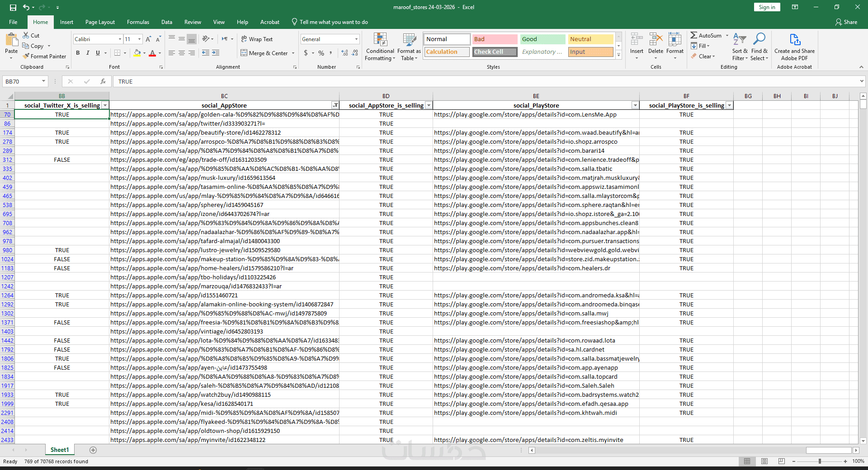Apply accounting dollar number format
868x470 pixels.
(x=306, y=53)
